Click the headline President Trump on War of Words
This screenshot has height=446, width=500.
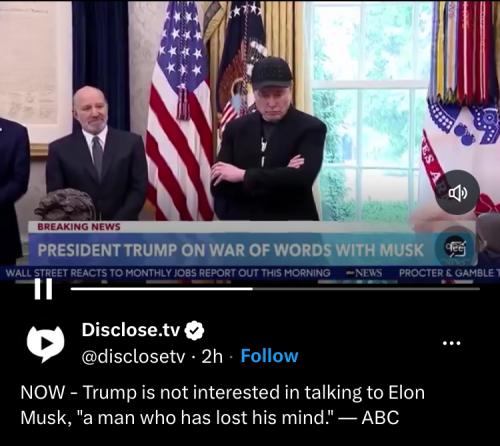(x=230, y=250)
